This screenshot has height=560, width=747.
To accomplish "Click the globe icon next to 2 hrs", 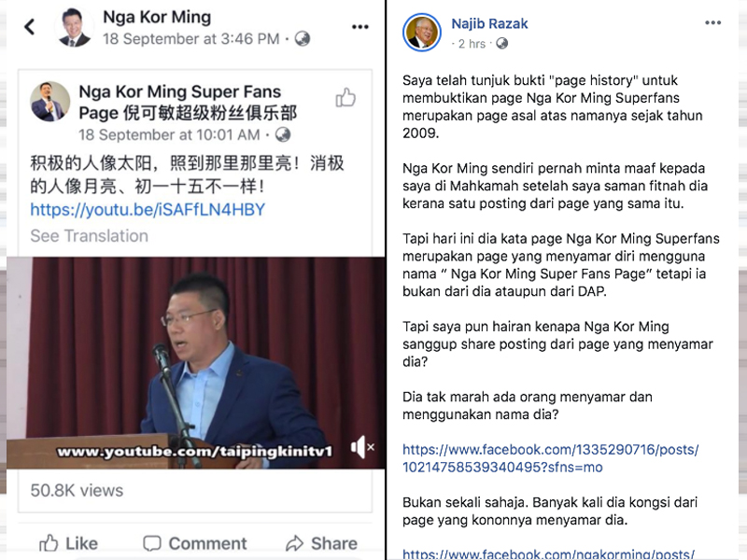I will (501, 43).
